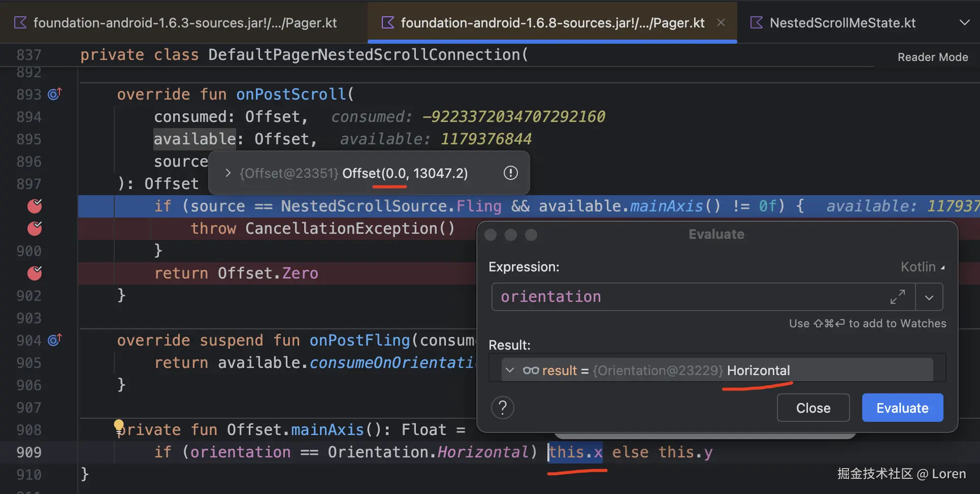This screenshot has height=494, width=980.
Task: Toggle the breakpoint on the if source line
Action: pyautogui.click(x=35, y=206)
